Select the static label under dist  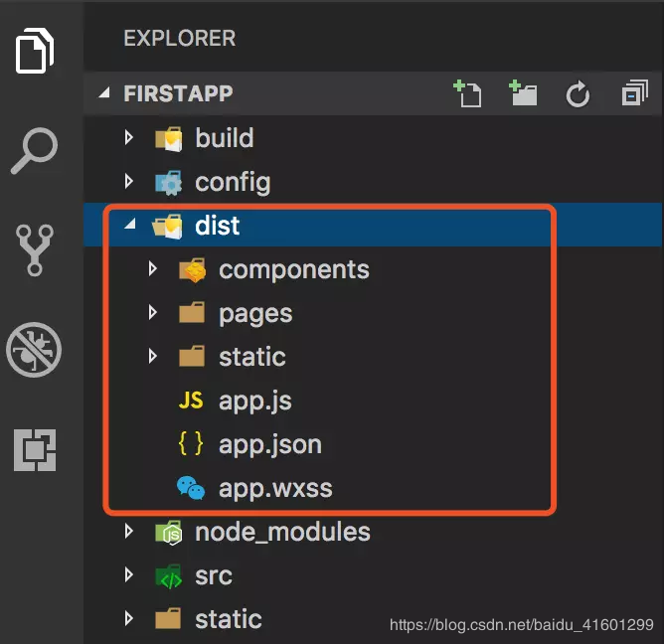point(252,357)
